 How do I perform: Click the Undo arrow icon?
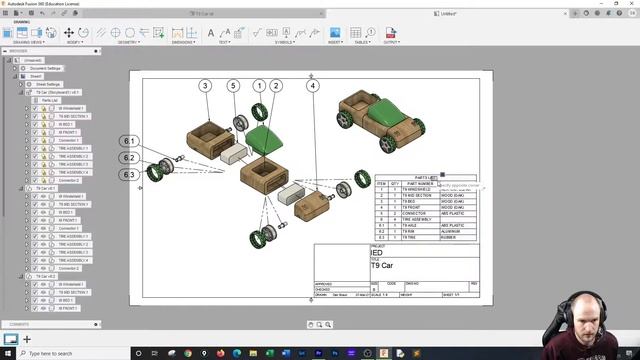[x=42, y=13]
